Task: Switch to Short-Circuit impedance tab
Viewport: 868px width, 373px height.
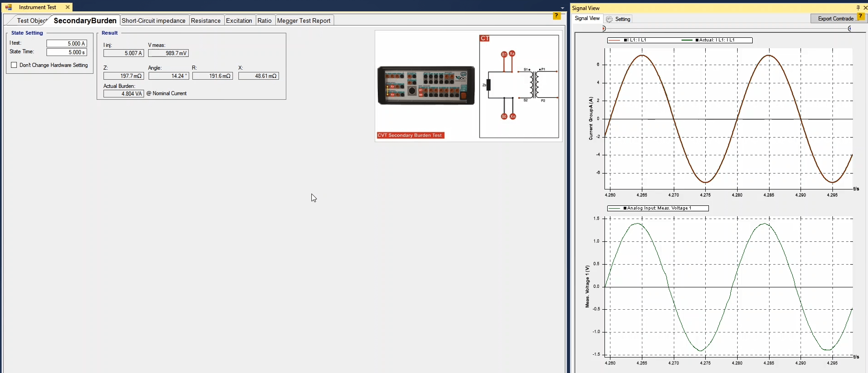Action: tap(153, 20)
